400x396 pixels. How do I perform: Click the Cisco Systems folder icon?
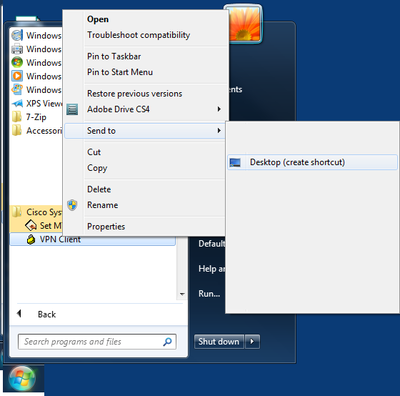point(17,212)
